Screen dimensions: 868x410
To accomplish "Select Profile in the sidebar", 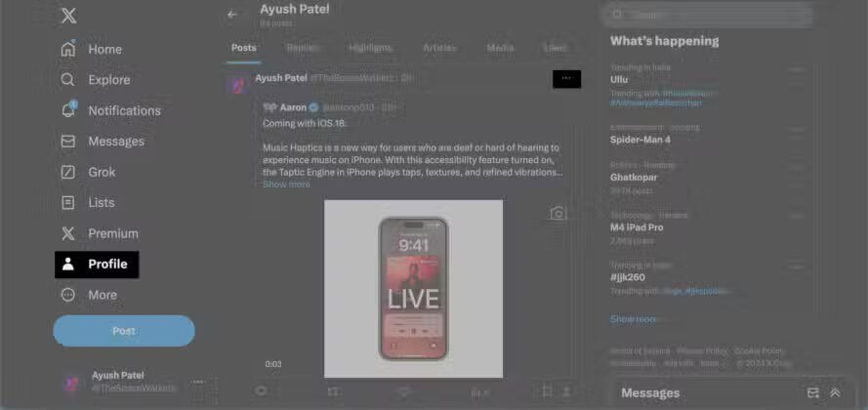I will pyautogui.click(x=97, y=265).
